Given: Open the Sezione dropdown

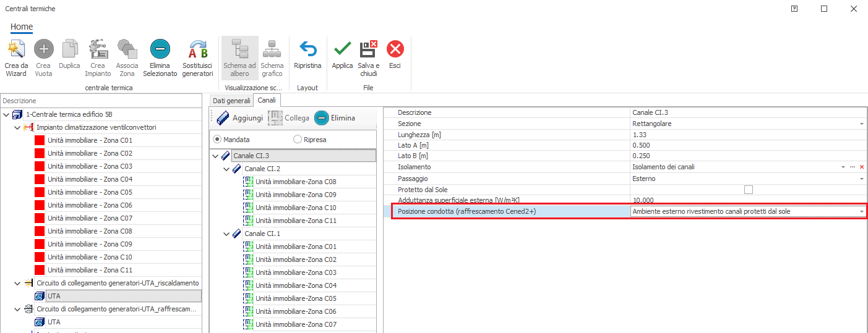Looking at the screenshot, I should [x=861, y=124].
